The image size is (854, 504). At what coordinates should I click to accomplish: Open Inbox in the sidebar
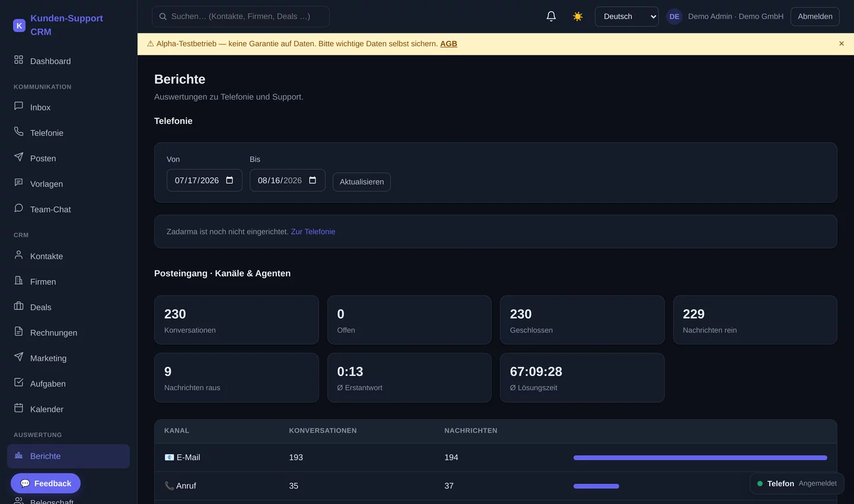pos(68,107)
